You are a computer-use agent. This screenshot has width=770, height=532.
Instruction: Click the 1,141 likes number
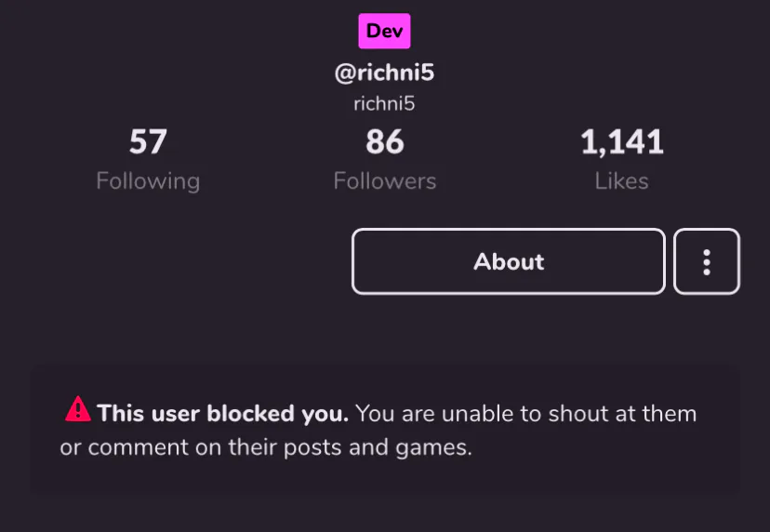[x=621, y=142]
